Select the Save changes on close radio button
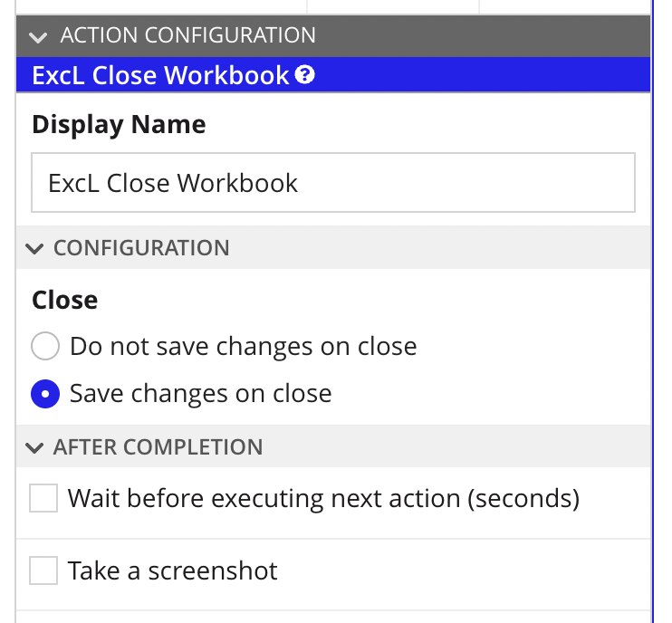Image resolution: width=672 pixels, height=623 pixels. tap(45, 394)
